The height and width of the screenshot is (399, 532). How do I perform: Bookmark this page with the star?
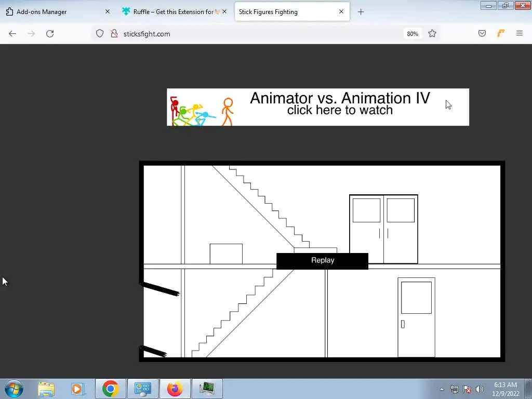point(432,34)
